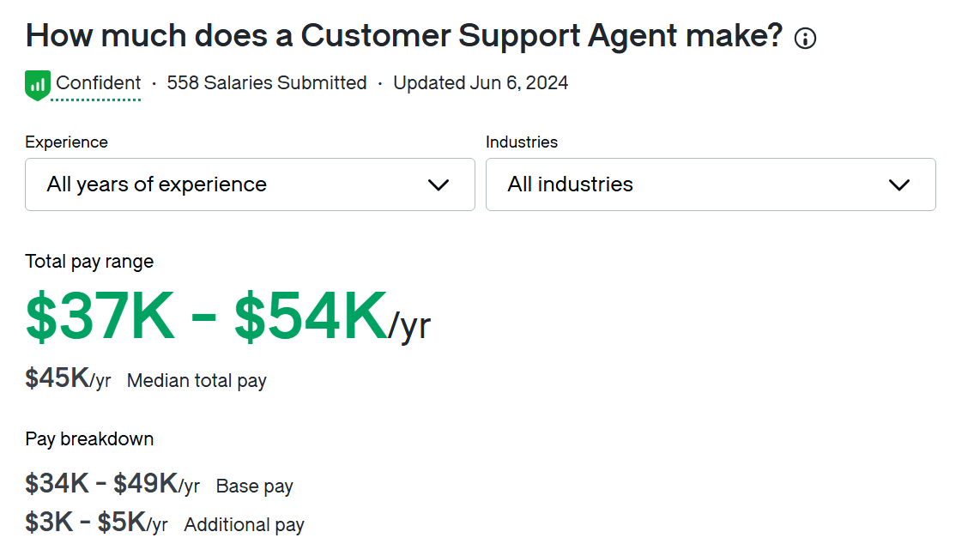Click the "Experience" label above the dropdown
980x556 pixels.
[x=66, y=142]
